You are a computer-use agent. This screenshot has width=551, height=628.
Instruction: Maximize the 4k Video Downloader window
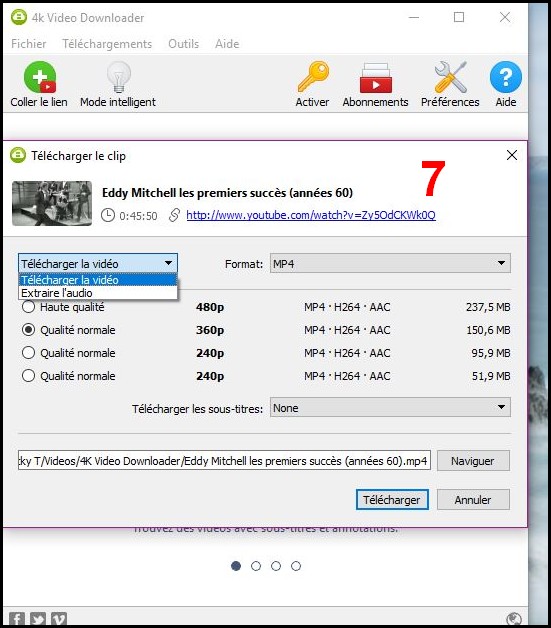click(459, 17)
